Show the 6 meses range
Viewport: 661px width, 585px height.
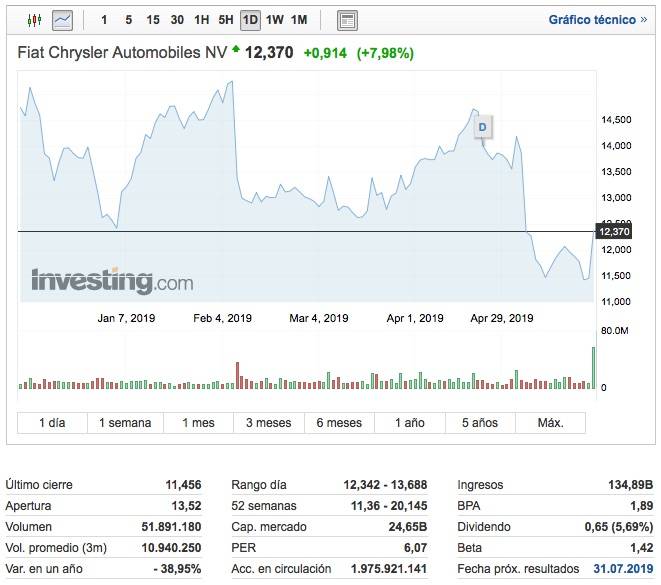pos(339,423)
